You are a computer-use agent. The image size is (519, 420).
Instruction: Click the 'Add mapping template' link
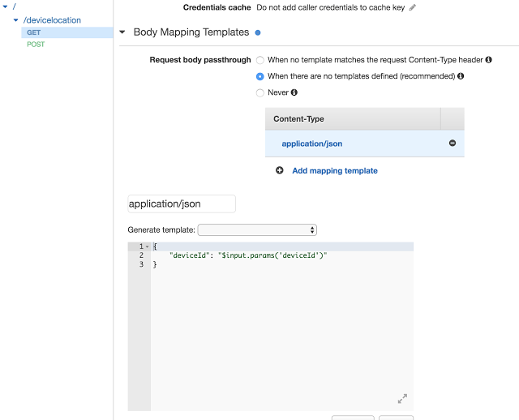pos(334,171)
